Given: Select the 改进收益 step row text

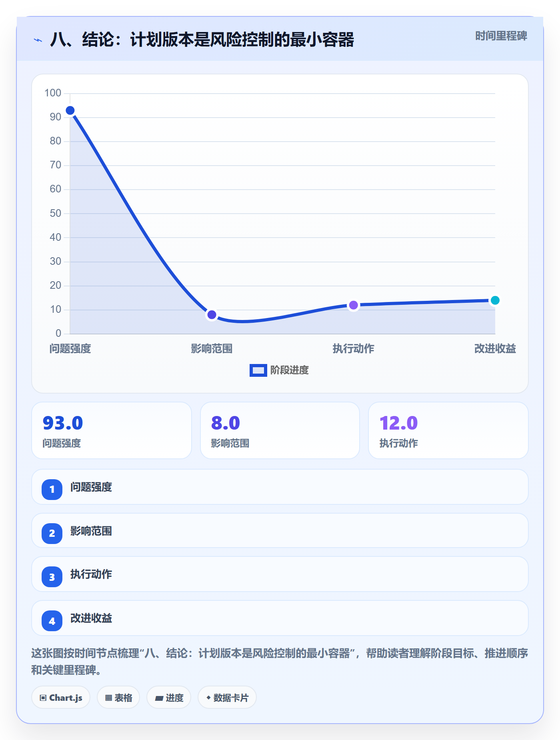Looking at the screenshot, I should [91, 618].
